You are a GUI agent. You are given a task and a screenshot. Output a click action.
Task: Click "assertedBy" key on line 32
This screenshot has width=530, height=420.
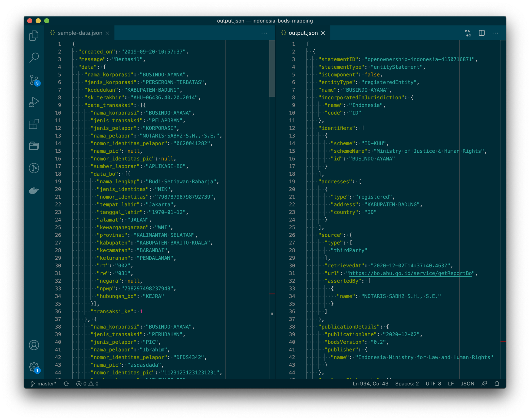[x=343, y=281]
